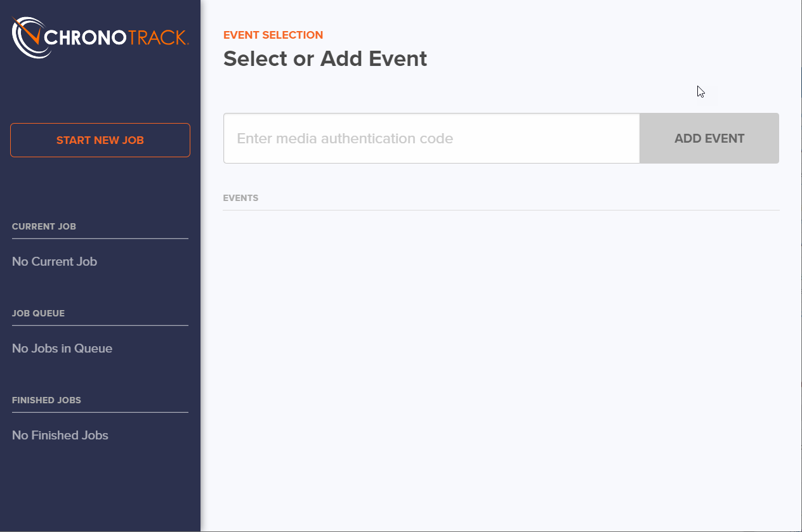802x532 pixels.
Task: Click the Select or Add Event title
Action: [325, 59]
